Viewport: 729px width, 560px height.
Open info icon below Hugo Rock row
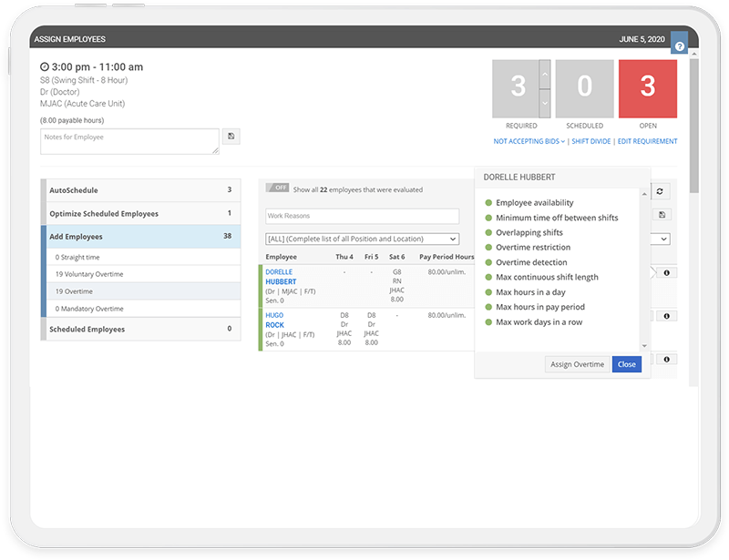(667, 360)
